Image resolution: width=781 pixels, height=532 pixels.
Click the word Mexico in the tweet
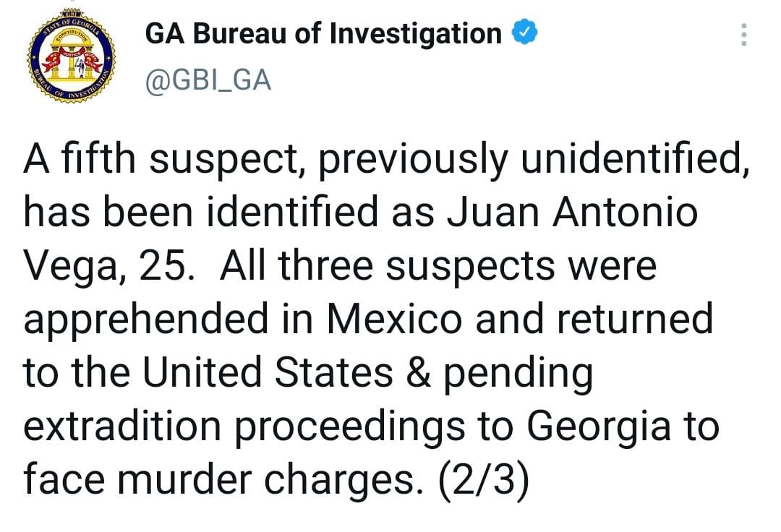coord(393,319)
